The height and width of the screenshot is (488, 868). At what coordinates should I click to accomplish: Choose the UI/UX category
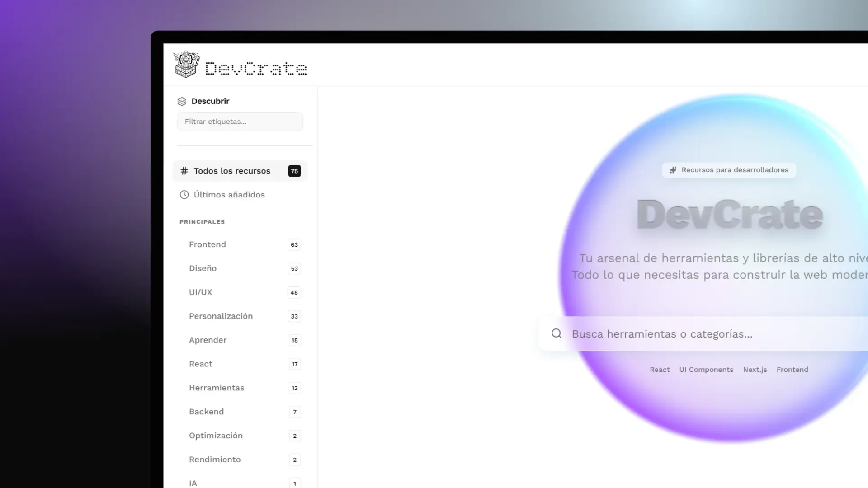point(201,292)
